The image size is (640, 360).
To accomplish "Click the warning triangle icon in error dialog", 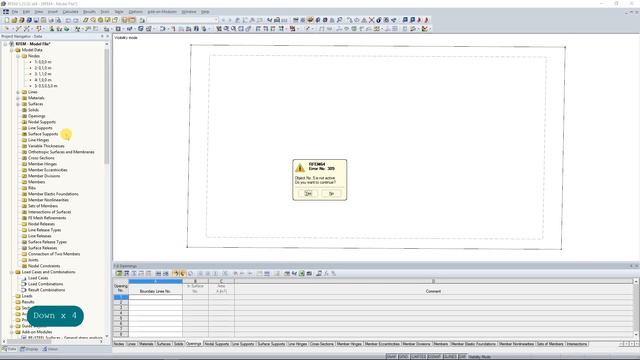I will tap(300, 167).
